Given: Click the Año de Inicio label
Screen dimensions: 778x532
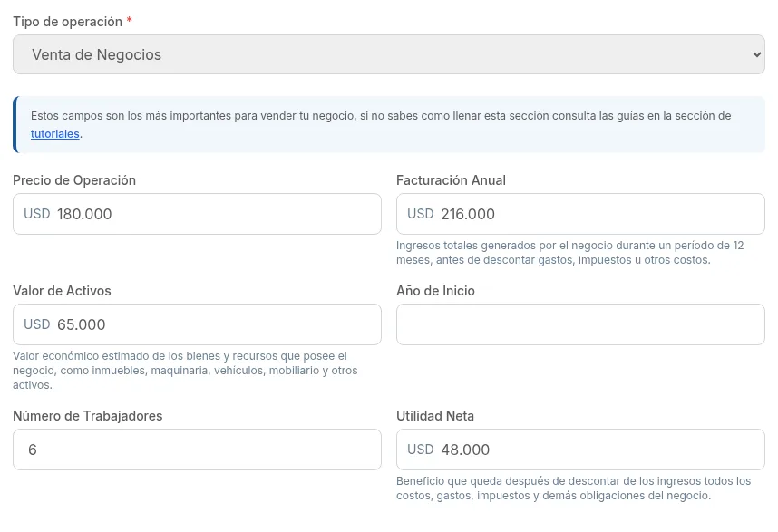Looking at the screenshot, I should pos(435,291).
